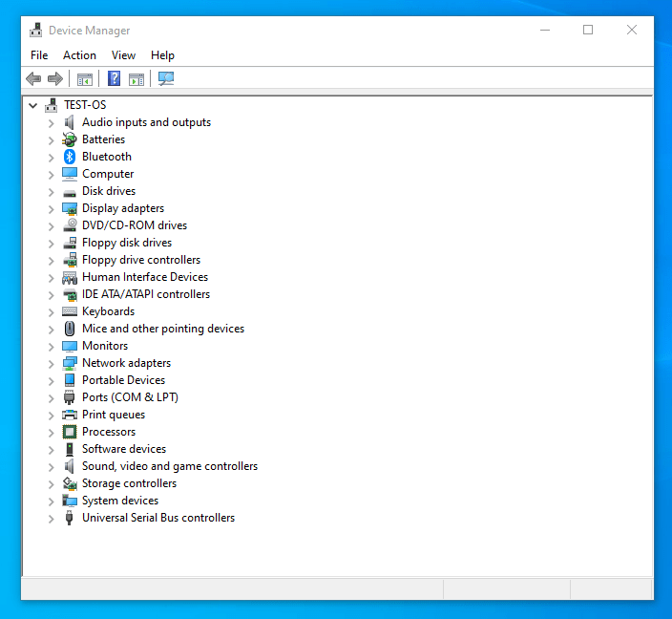
Task: Select the Human Interface Devices item
Action: pos(144,277)
